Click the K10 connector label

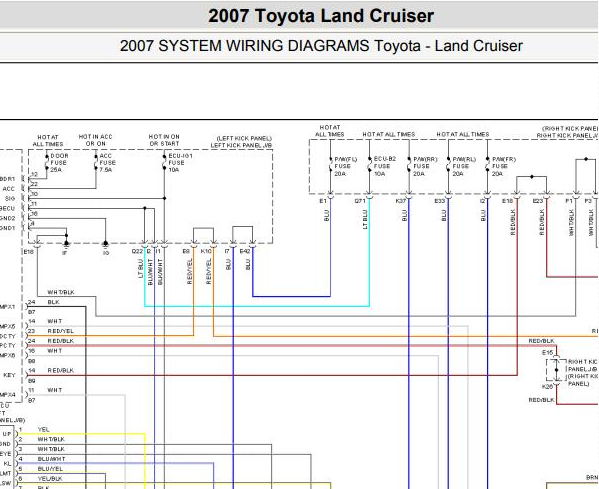206,251
